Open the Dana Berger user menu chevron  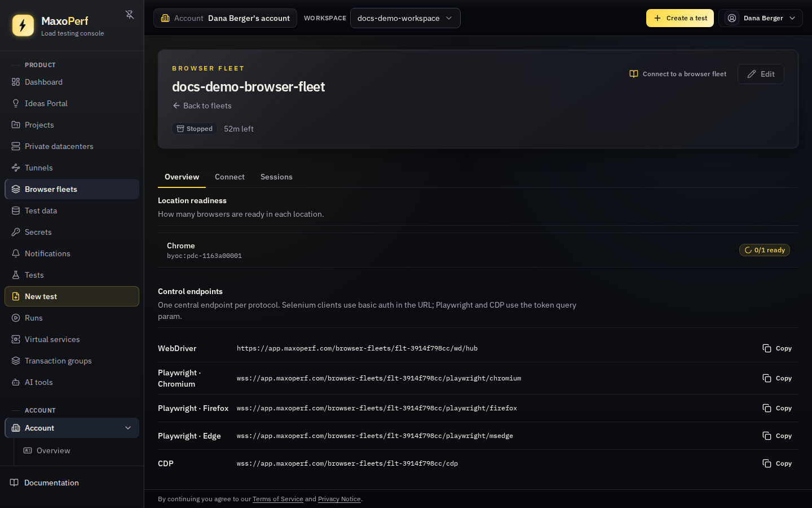[x=792, y=18]
